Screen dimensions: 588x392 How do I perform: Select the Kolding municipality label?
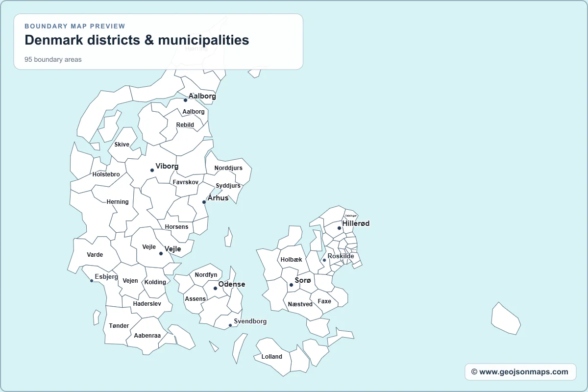tap(155, 282)
